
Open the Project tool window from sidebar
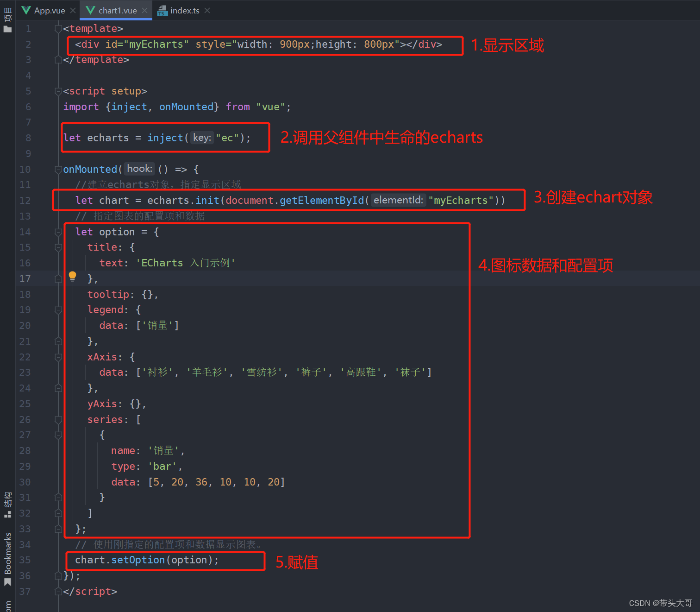click(x=7, y=20)
